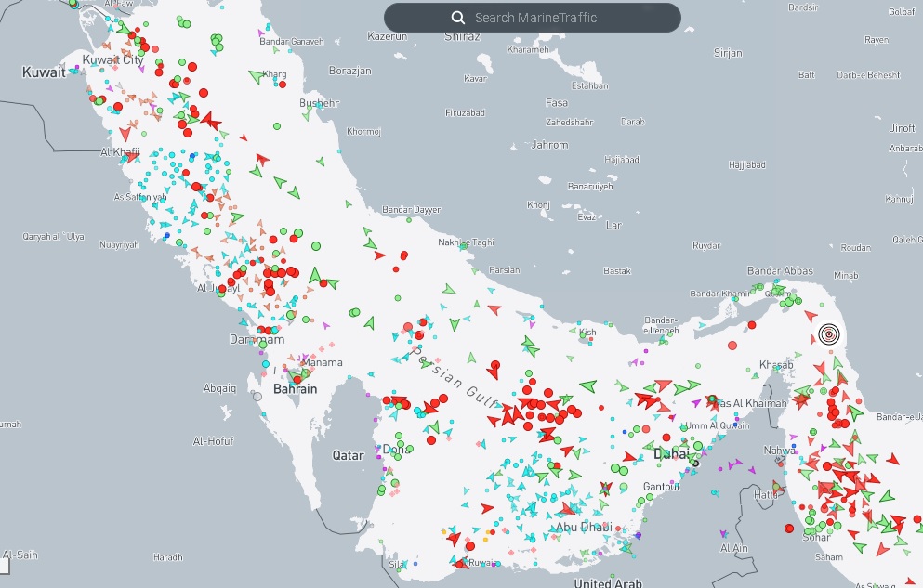Click the Kuwait country label
Image resolution: width=923 pixels, height=588 pixels.
pos(44,72)
